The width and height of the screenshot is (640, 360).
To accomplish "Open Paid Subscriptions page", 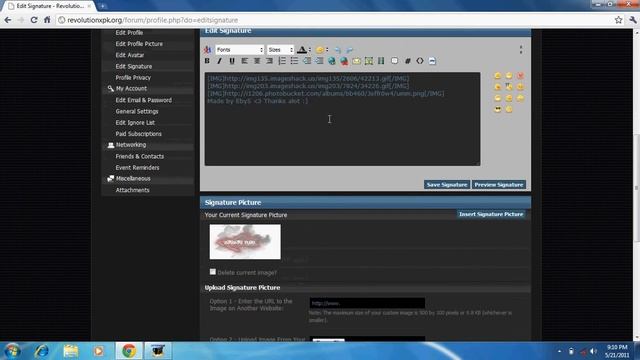I will pyautogui.click(x=138, y=134).
